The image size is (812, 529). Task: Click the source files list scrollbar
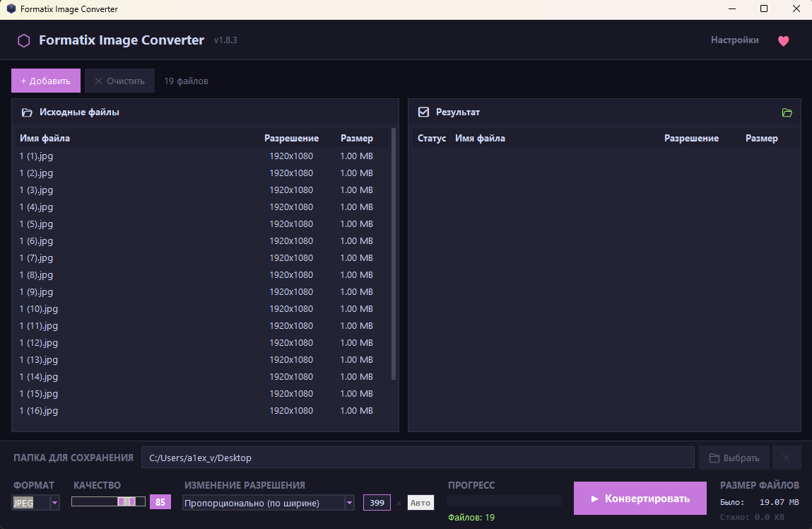394,254
